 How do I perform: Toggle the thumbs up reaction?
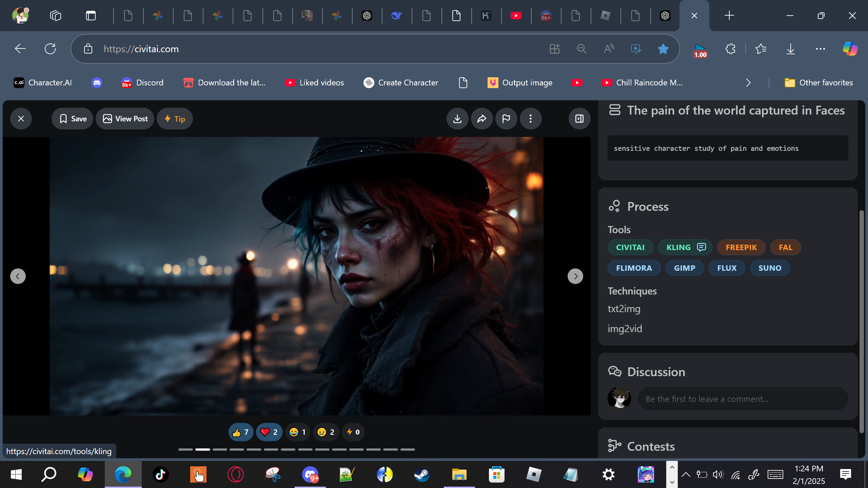coord(241,432)
